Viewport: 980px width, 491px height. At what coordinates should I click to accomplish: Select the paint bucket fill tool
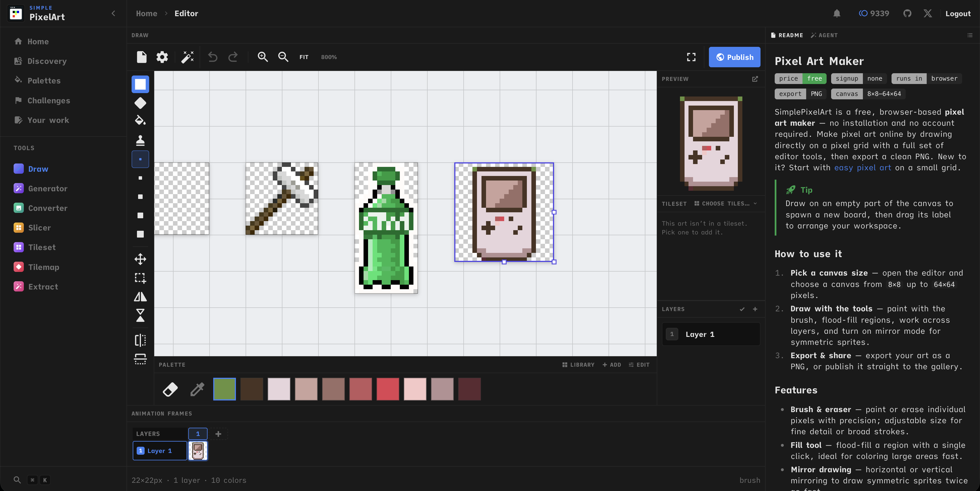coord(140,121)
